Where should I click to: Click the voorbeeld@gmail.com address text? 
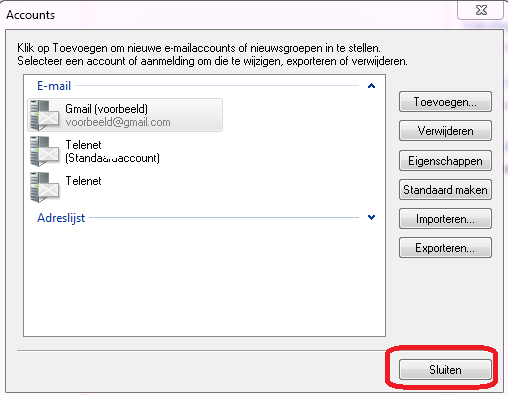click(x=118, y=122)
